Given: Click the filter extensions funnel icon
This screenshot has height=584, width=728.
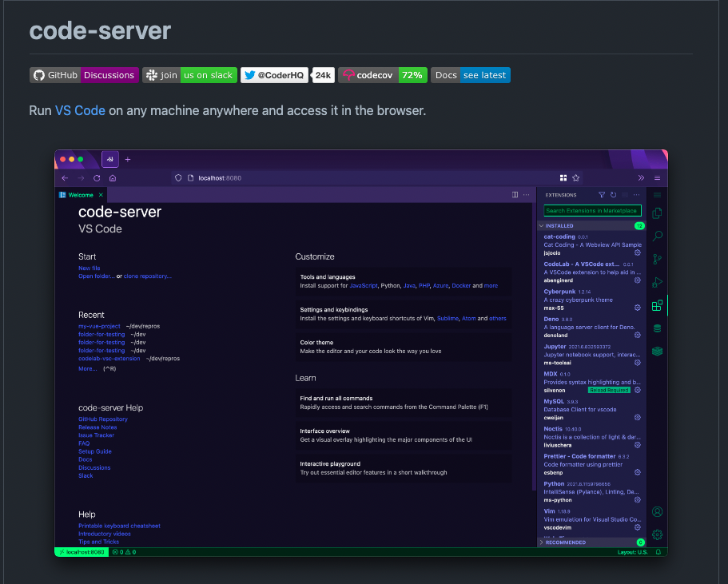Looking at the screenshot, I should pyautogui.click(x=602, y=195).
